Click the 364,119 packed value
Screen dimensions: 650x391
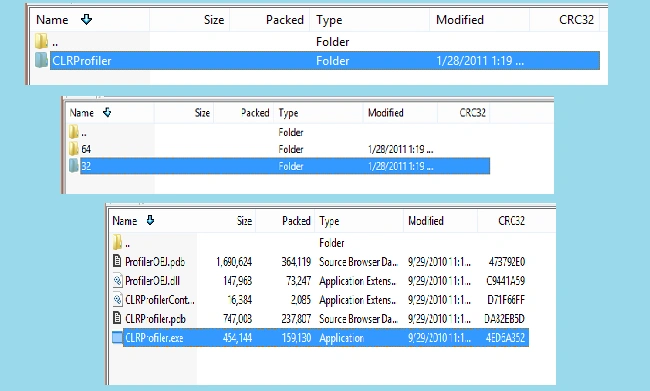[x=296, y=262]
